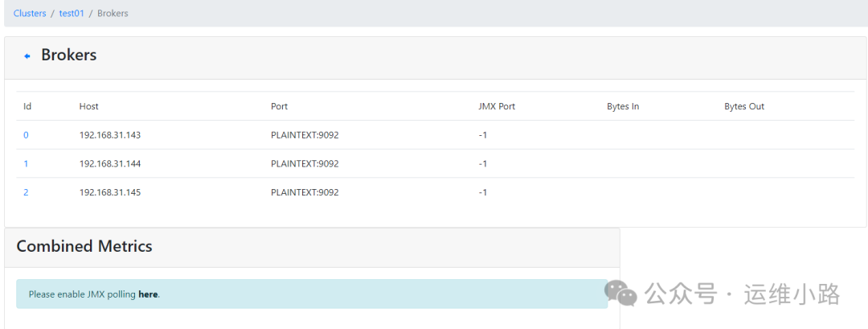This screenshot has width=868, height=329.
Task: Open broker Id 0 link
Action: (x=26, y=135)
